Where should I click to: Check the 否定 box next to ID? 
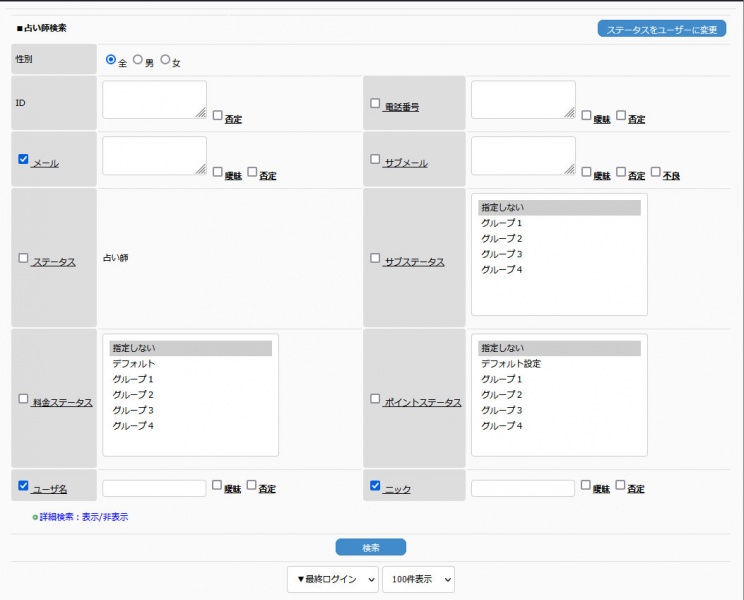217,116
